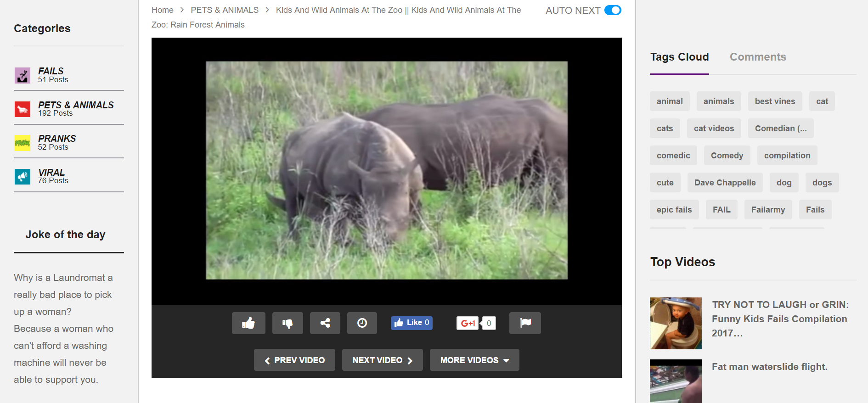Viewport: 868px width, 403px height.
Task: Click the 'cats' tag
Action: [665, 129]
